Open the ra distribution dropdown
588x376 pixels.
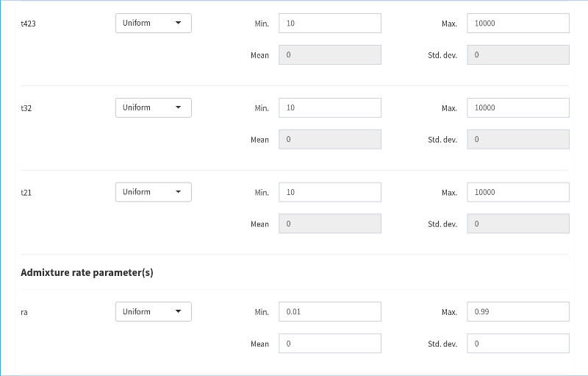[x=153, y=312]
